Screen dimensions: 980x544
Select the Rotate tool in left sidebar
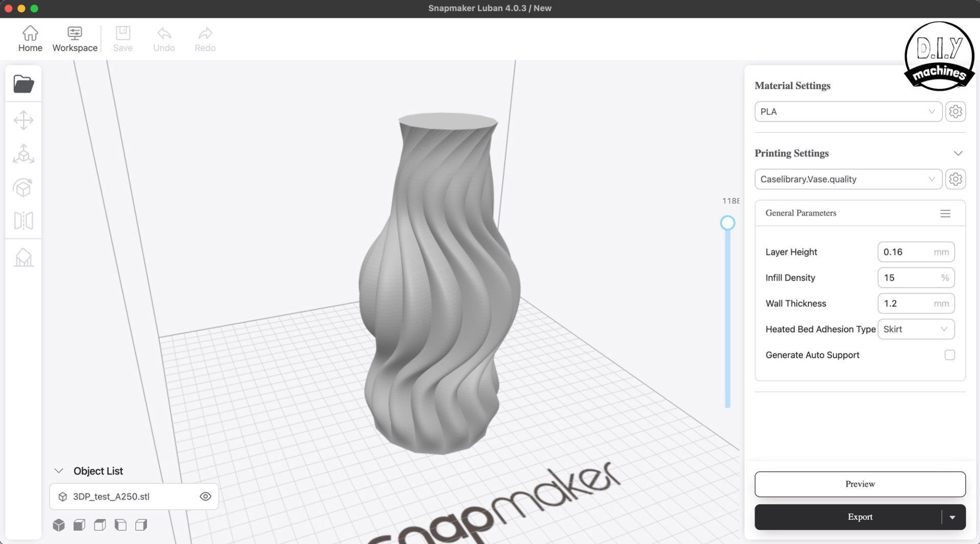click(x=23, y=188)
